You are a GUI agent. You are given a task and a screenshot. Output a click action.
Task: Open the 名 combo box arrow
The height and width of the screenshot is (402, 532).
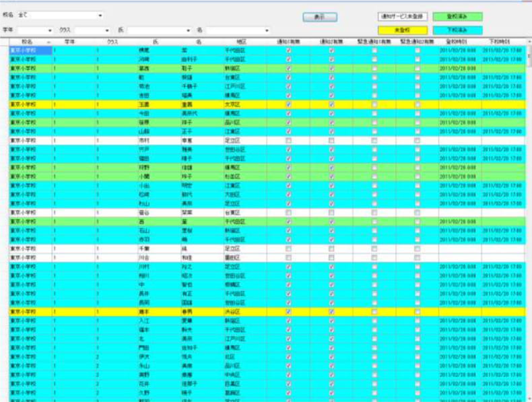[267, 30]
